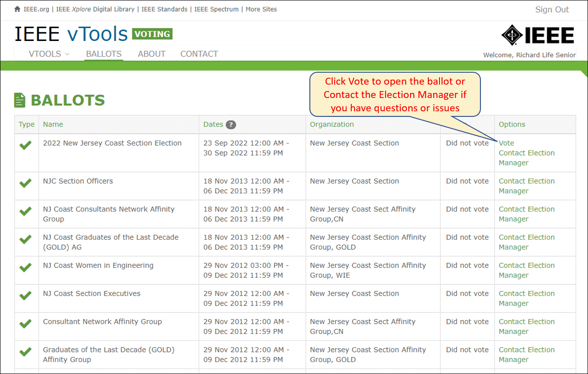Click the IEEE logo

coord(538,35)
